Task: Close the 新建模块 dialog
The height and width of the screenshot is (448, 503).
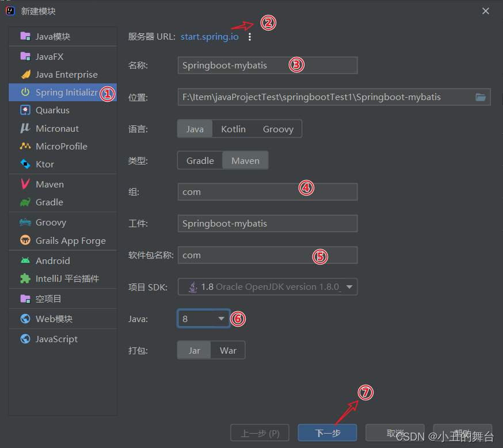Action: coord(486,11)
